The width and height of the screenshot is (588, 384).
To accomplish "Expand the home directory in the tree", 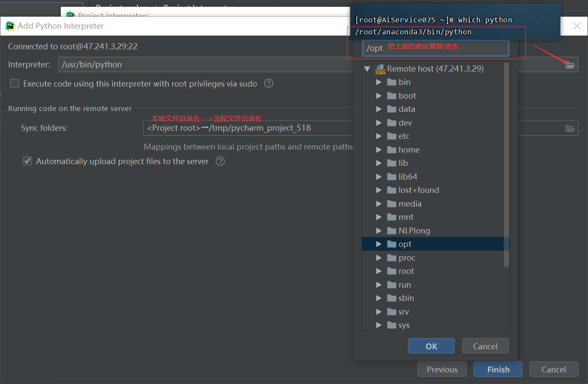I will click(379, 149).
